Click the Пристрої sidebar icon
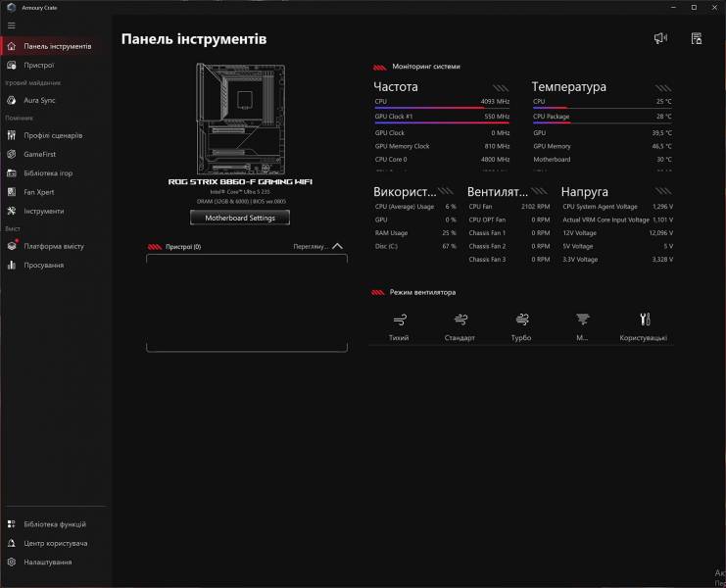Screen dimensions: 726x588 pyautogui.click(x=12, y=66)
